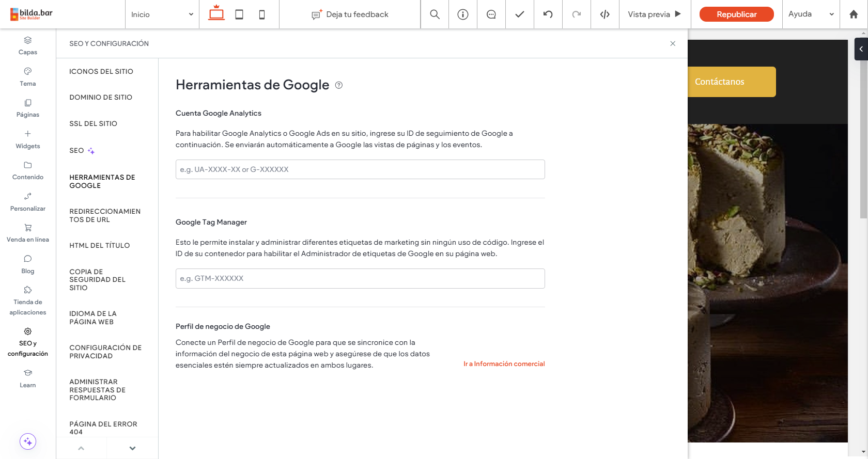Switch to tablet device view

[239, 14]
